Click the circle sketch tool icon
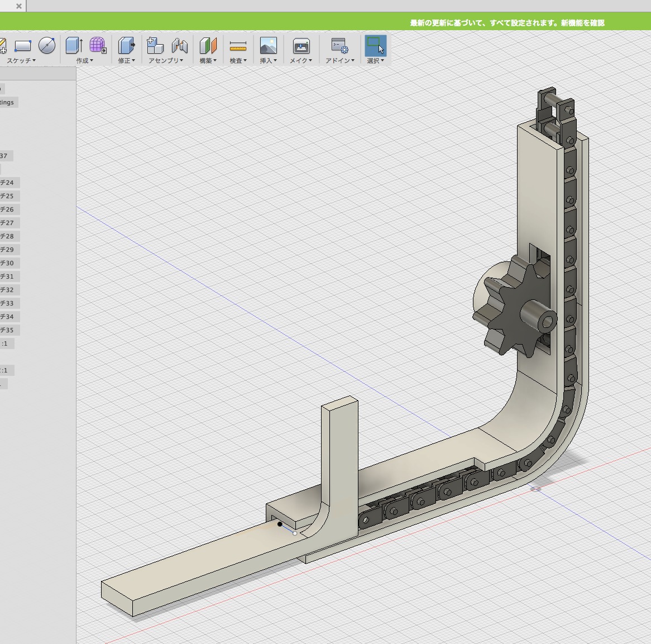This screenshot has height=644, width=651. (x=47, y=46)
